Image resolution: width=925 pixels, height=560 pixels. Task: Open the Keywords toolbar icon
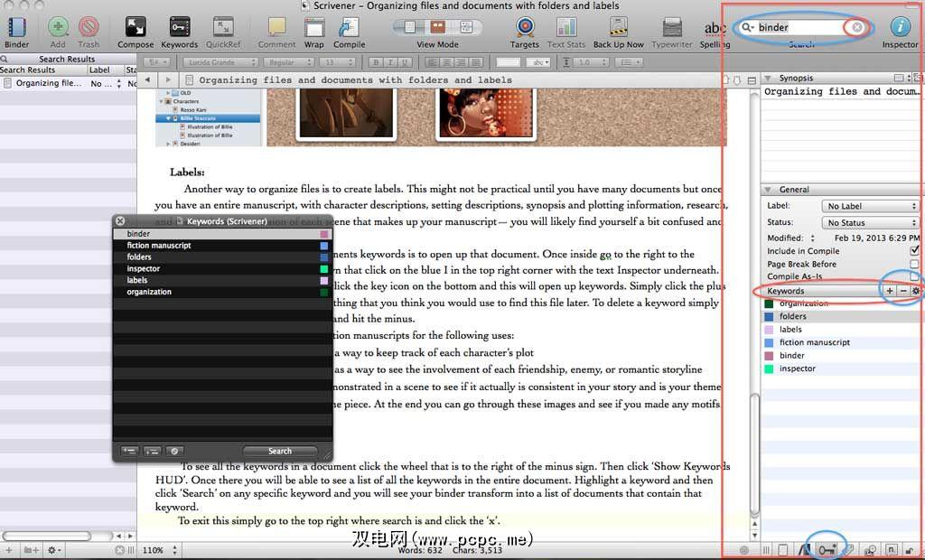click(x=179, y=28)
